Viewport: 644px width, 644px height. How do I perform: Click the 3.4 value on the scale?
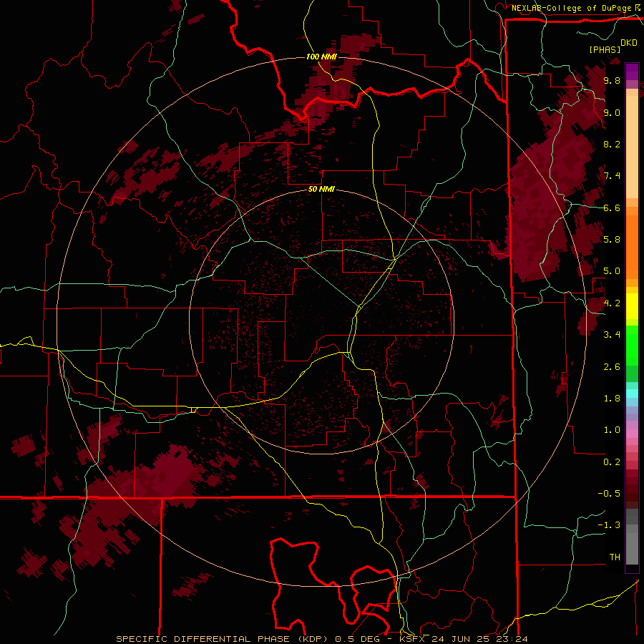pos(612,335)
